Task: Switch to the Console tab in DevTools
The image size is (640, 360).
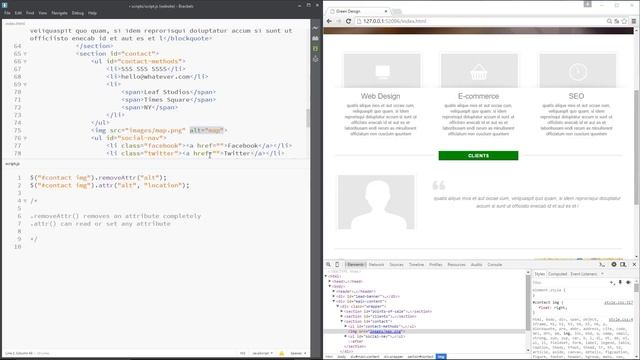Action: pos(495,265)
